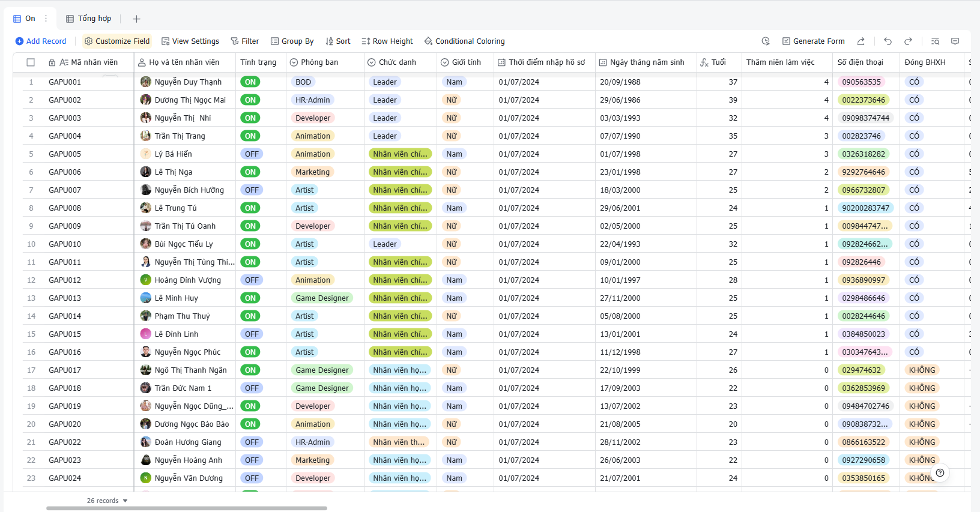Click avatar of Hoàng Đình Vượng
The height and width of the screenshot is (512, 980).
[145, 280]
